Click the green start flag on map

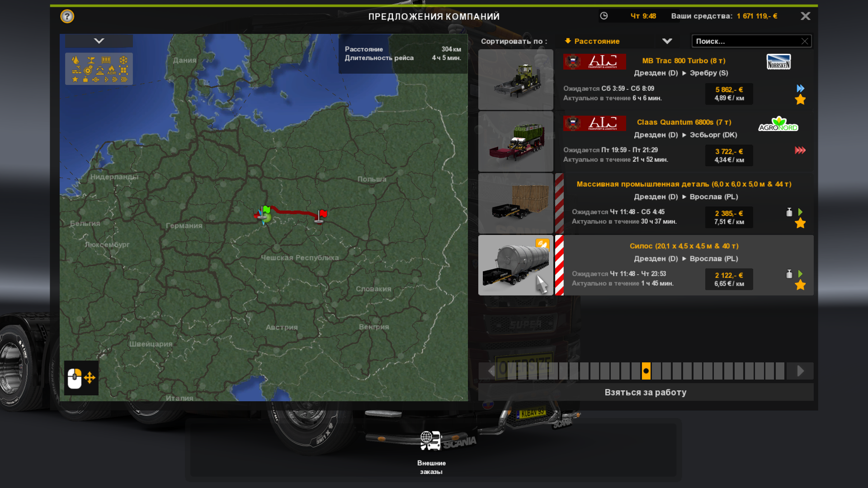click(266, 210)
